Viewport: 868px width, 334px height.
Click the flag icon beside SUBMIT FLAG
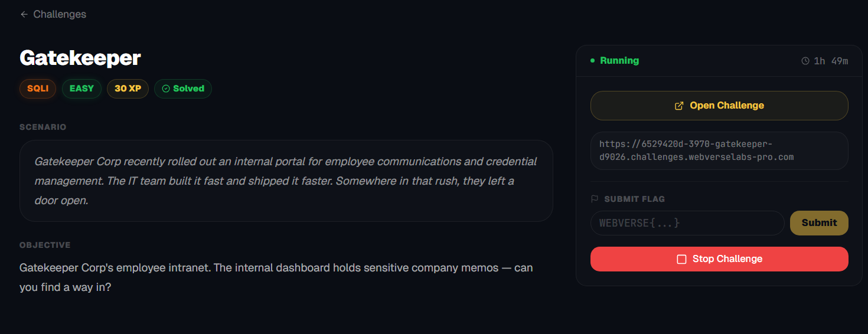click(x=595, y=199)
